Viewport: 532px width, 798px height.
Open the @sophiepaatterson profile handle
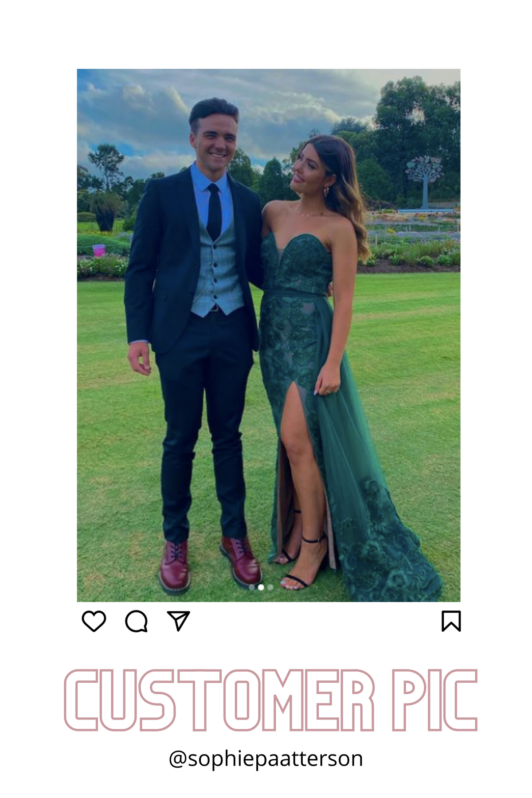(266, 759)
